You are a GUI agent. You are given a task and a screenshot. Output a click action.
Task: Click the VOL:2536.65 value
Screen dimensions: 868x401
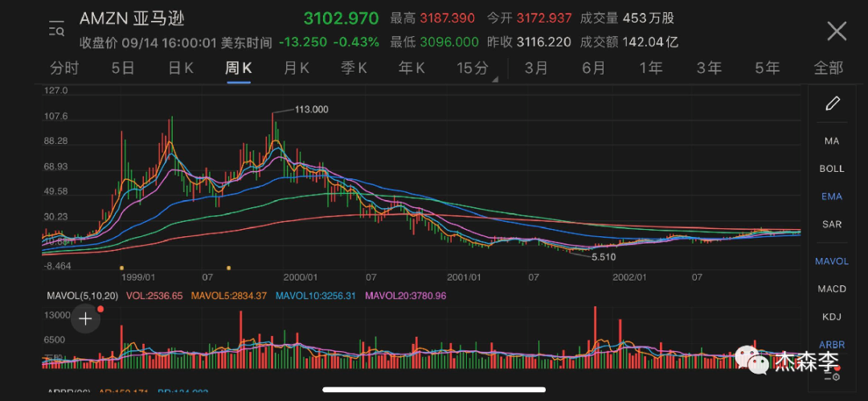point(154,297)
